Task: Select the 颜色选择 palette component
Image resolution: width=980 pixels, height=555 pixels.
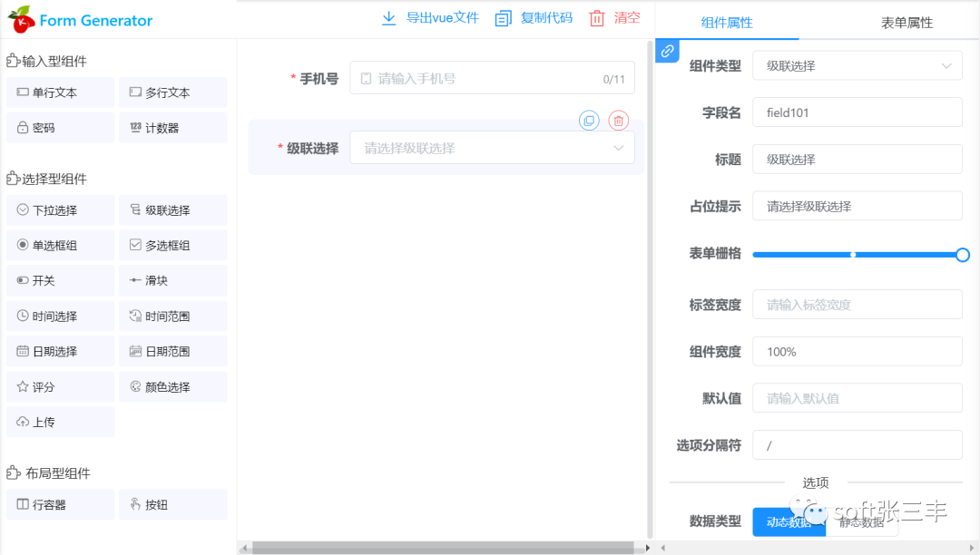Action: coord(172,386)
